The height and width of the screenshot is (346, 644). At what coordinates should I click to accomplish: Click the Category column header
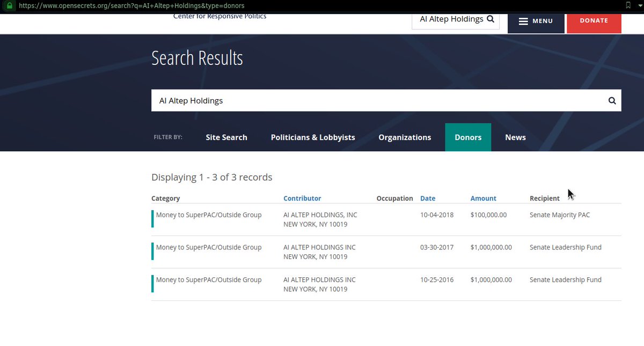click(x=166, y=198)
